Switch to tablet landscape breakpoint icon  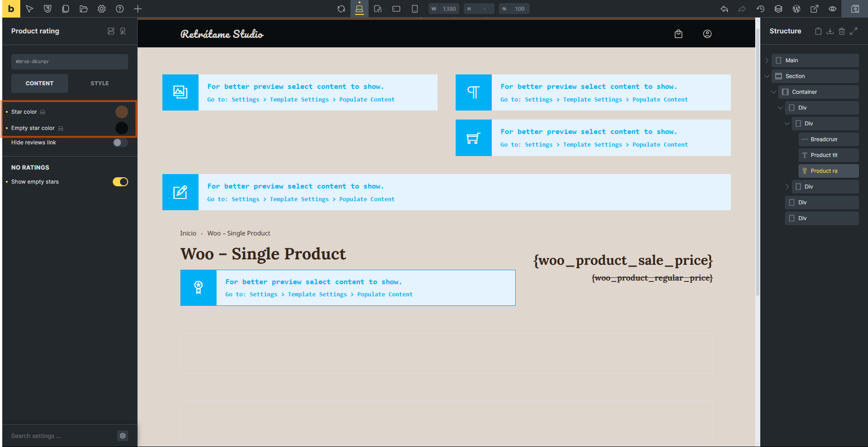pyautogui.click(x=396, y=9)
